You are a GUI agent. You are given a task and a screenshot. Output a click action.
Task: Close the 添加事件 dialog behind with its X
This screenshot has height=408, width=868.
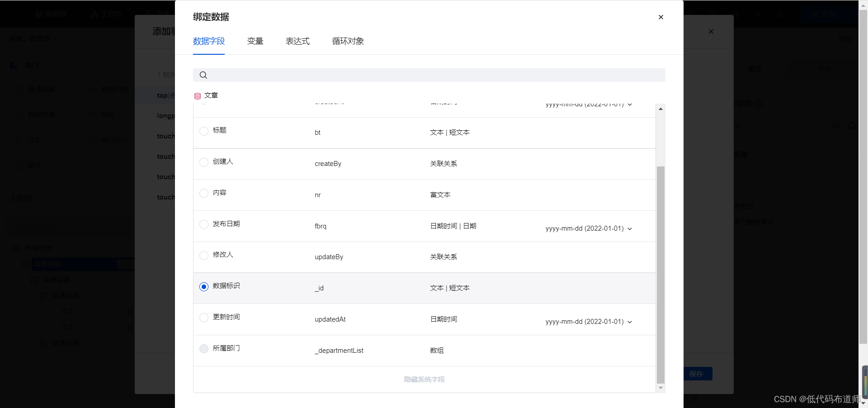tap(711, 32)
